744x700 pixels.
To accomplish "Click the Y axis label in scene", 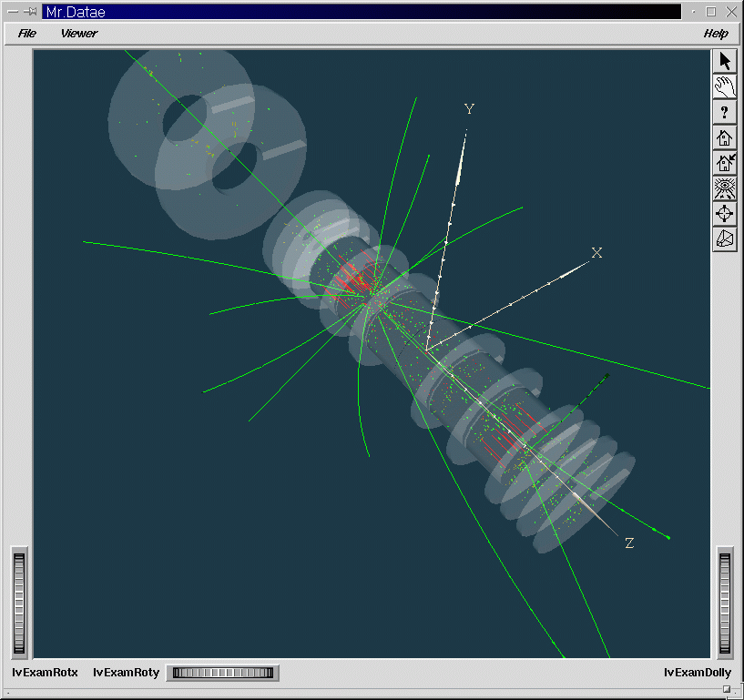I will click(x=470, y=109).
